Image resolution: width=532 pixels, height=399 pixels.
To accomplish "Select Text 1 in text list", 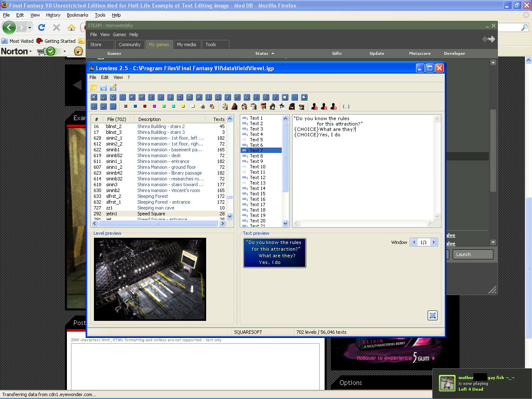I will (x=261, y=118).
